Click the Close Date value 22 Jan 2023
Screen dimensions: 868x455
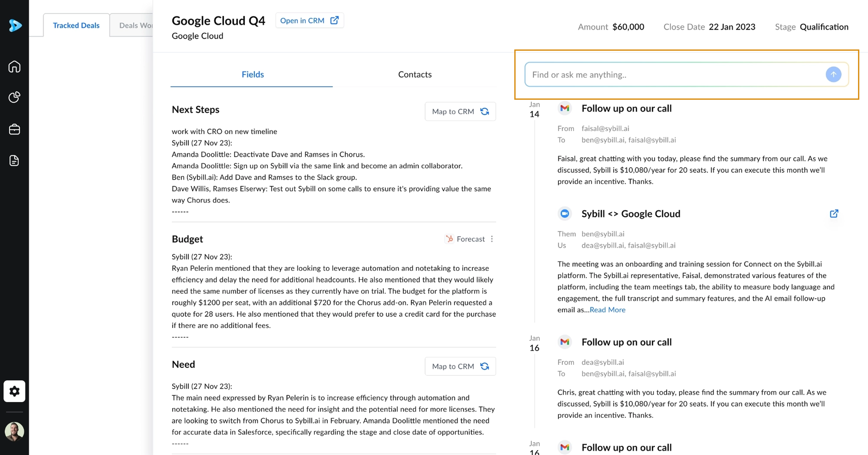732,27
